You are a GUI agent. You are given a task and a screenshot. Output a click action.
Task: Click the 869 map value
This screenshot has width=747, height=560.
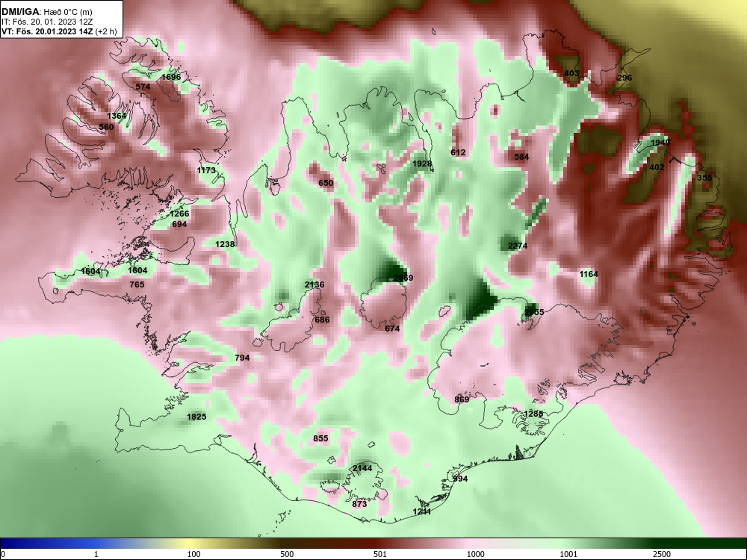pos(462,399)
